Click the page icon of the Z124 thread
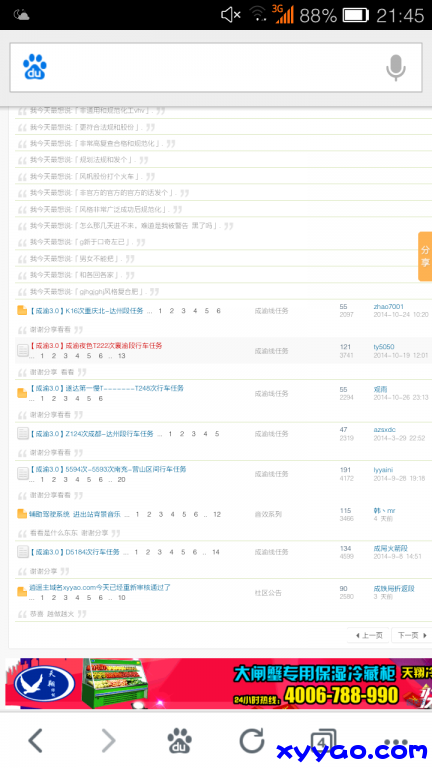 coord(23,433)
